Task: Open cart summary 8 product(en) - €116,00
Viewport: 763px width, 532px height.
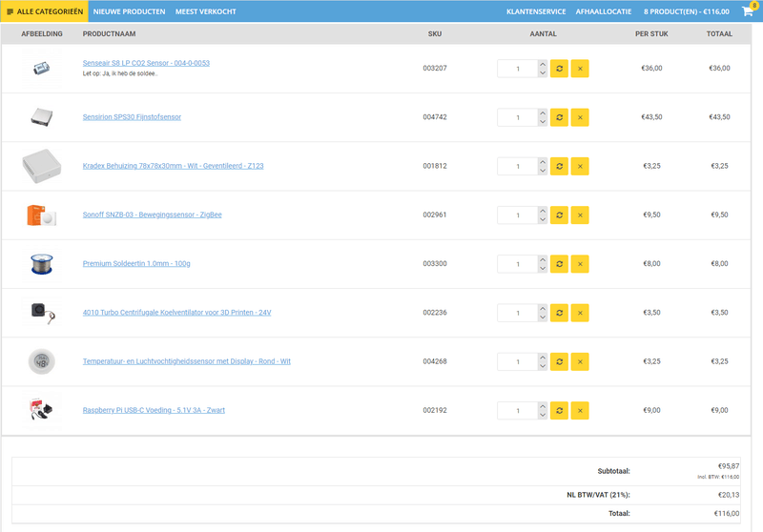Action: pyautogui.click(x=686, y=11)
